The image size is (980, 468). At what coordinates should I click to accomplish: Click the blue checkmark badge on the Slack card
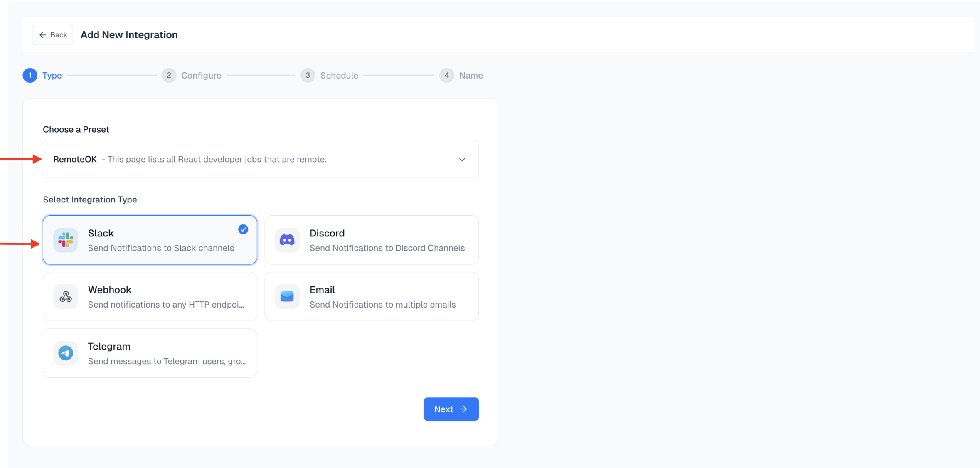[x=243, y=229]
